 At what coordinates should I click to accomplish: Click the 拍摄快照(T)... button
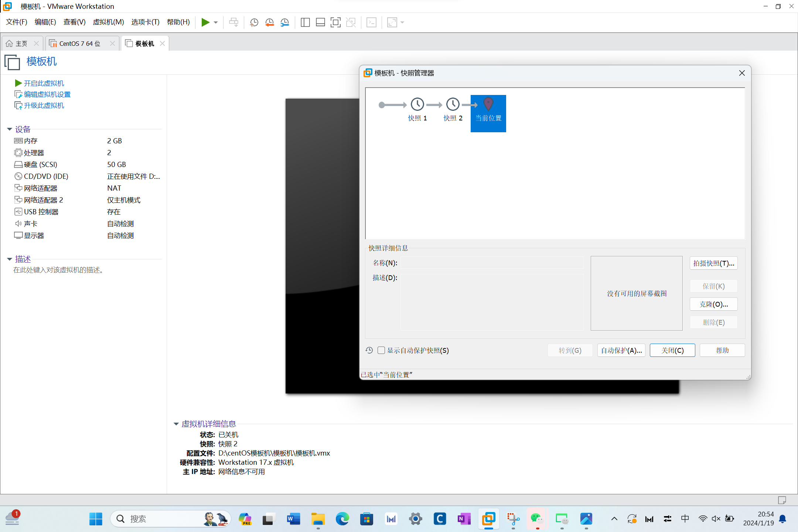click(713, 263)
